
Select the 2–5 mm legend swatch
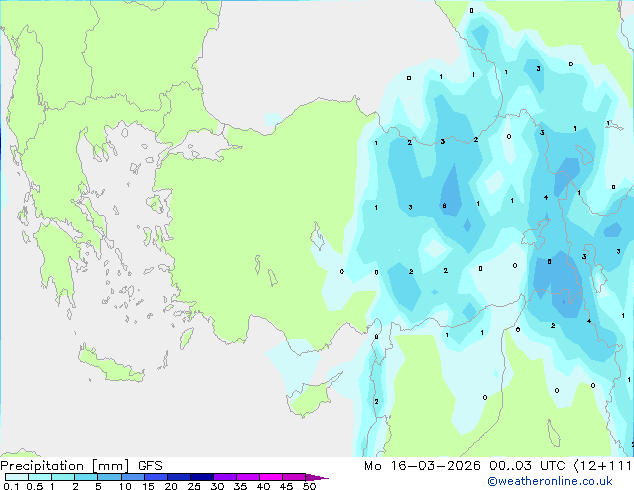(86, 477)
